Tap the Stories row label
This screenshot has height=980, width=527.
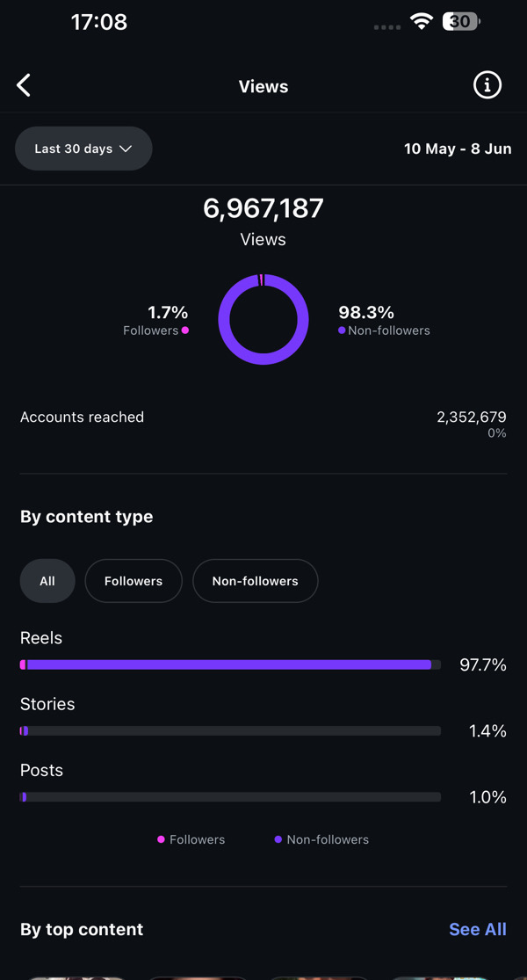(x=47, y=704)
